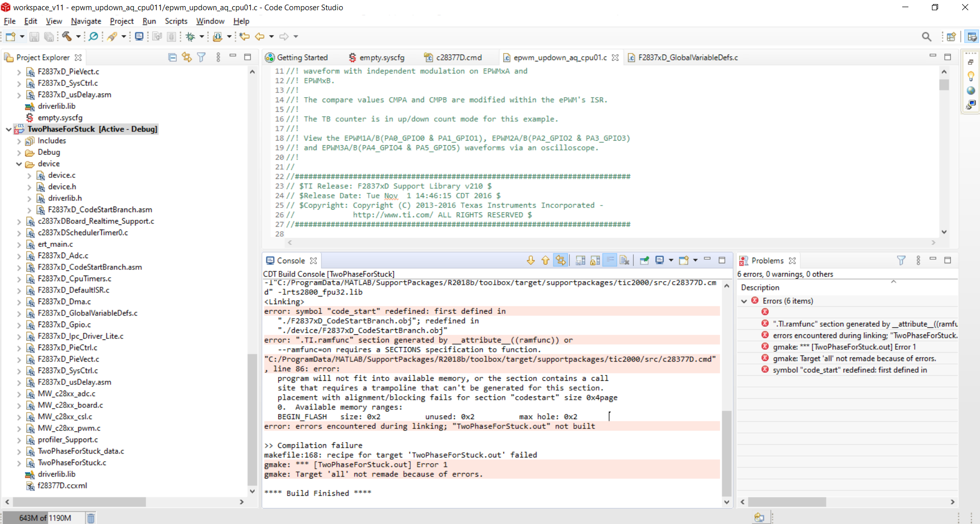Switch to F2837xD_GlobalVariableDefs.c tab
980x524 pixels.
pos(683,57)
